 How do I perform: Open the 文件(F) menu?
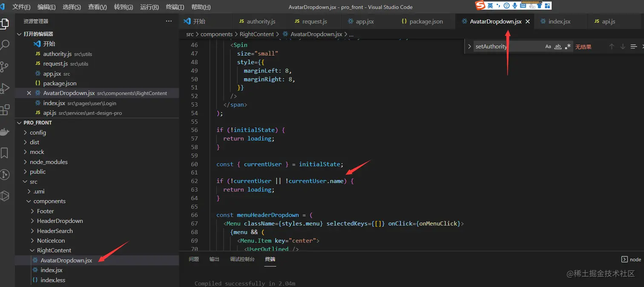tap(21, 7)
